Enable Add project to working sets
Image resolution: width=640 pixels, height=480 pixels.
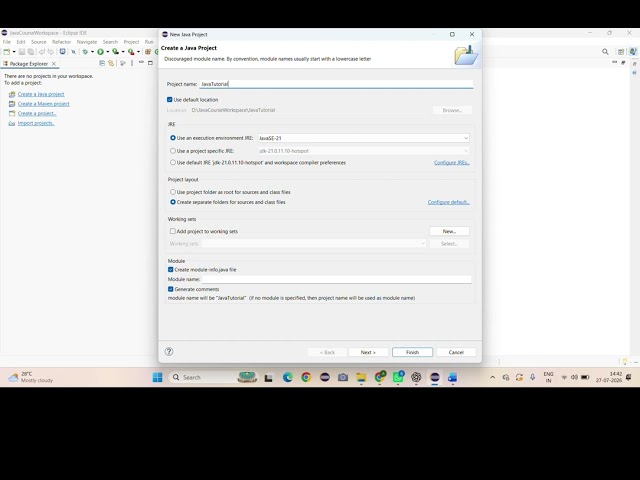[173, 231]
